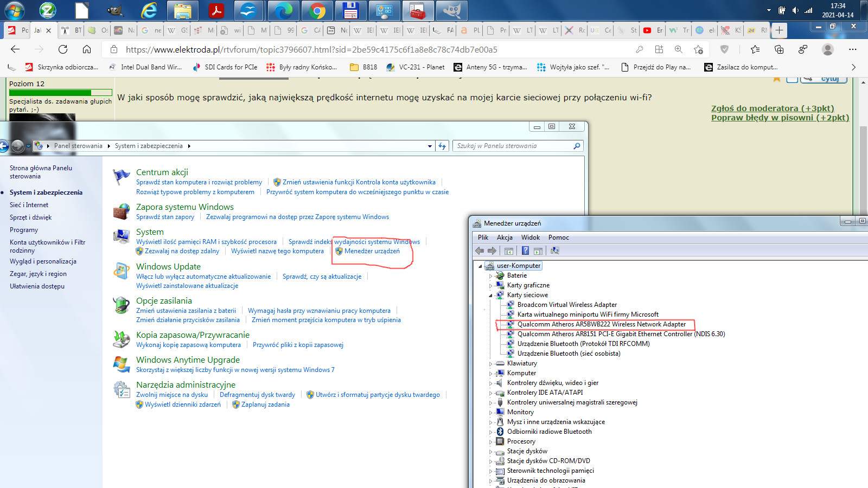
Task: Select Broadcom Virtual Wireless Adapter
Action: [567, 305]
